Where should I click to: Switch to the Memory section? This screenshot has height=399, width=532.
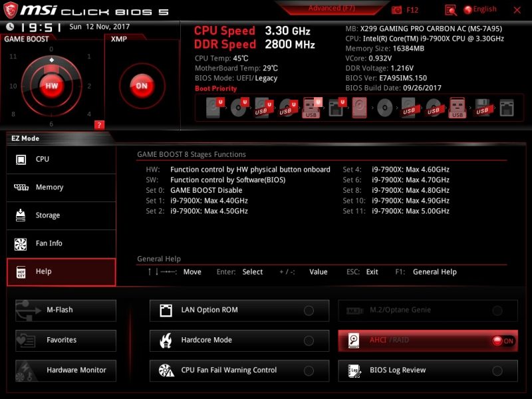pyautogui.click(x=61, y=188)
